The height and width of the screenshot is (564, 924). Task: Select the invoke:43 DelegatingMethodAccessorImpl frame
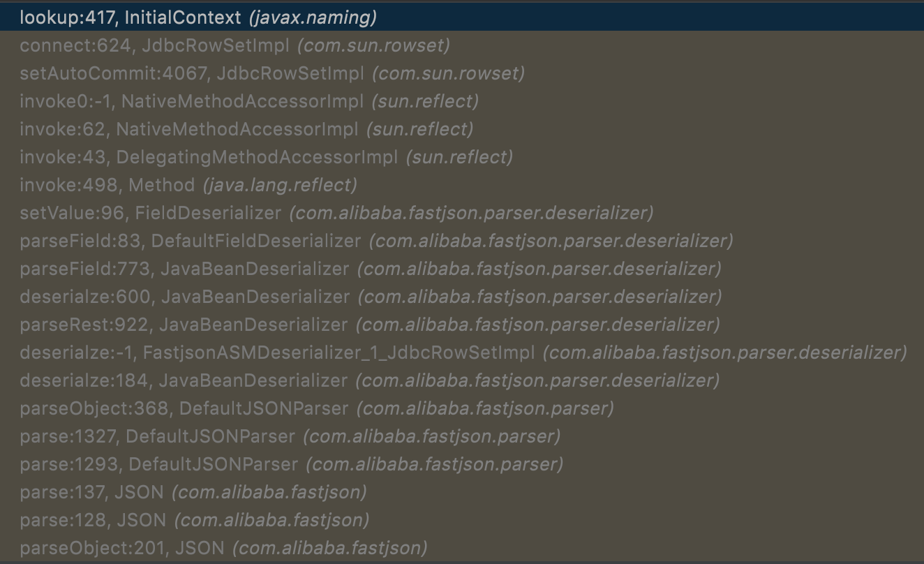click(266, 157)
